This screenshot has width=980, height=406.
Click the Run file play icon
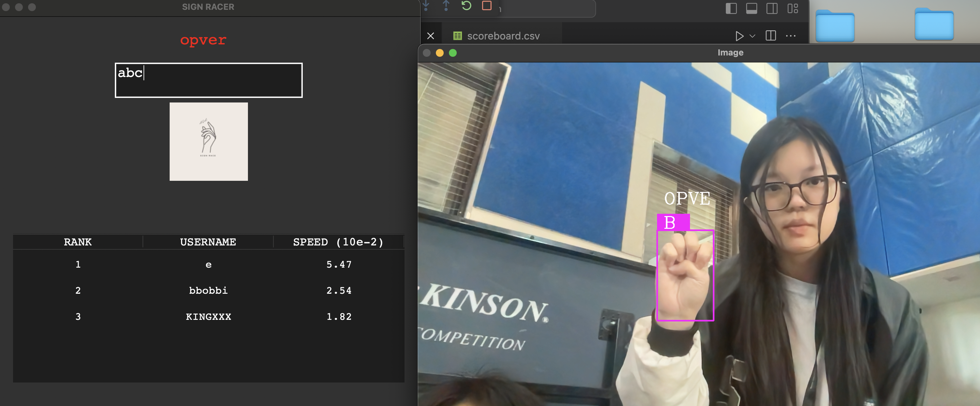pos(739,36)
